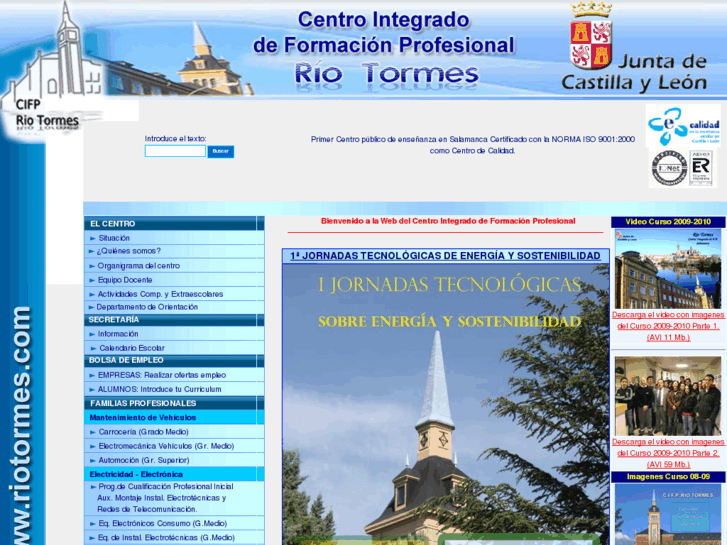Open 1ª Jornadas Tecnológicas de Energía title link

click(x=446, y=256)
